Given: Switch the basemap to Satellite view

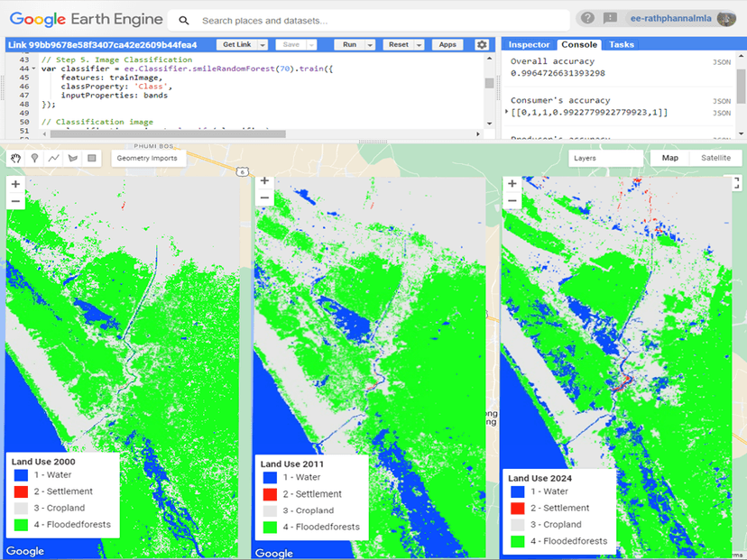Looking at the screenshot, I should pos(715,158).
